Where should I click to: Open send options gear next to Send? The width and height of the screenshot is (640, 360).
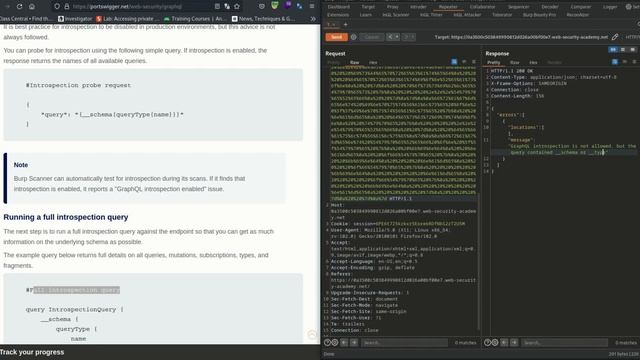tap(354, 37)
